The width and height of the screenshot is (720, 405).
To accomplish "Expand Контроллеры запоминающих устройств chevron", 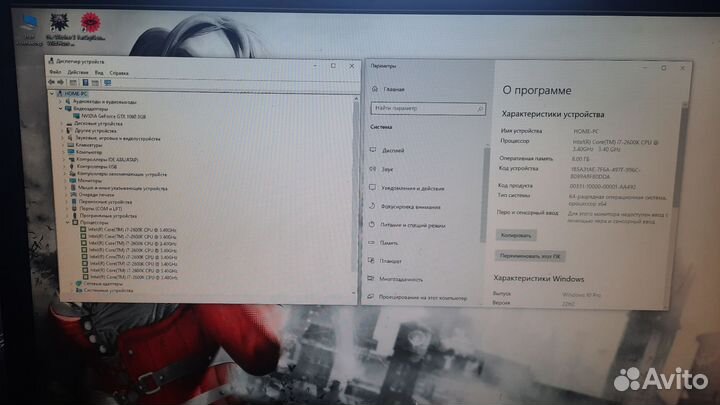I will pos(65,174).
